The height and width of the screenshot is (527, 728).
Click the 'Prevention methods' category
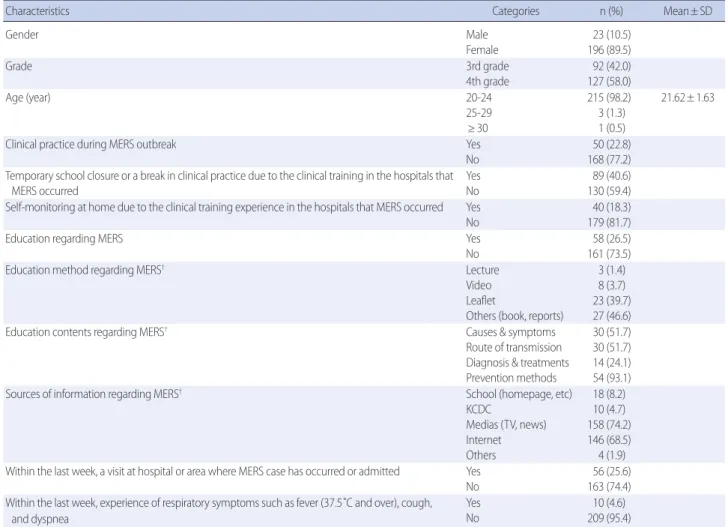(511, 378)
